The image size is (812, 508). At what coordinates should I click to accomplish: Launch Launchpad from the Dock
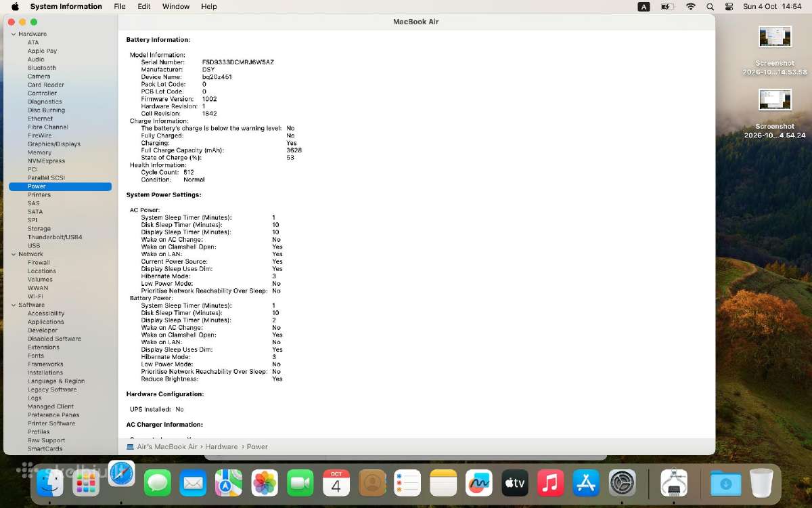pyautogui.click(x=86, y=484)
